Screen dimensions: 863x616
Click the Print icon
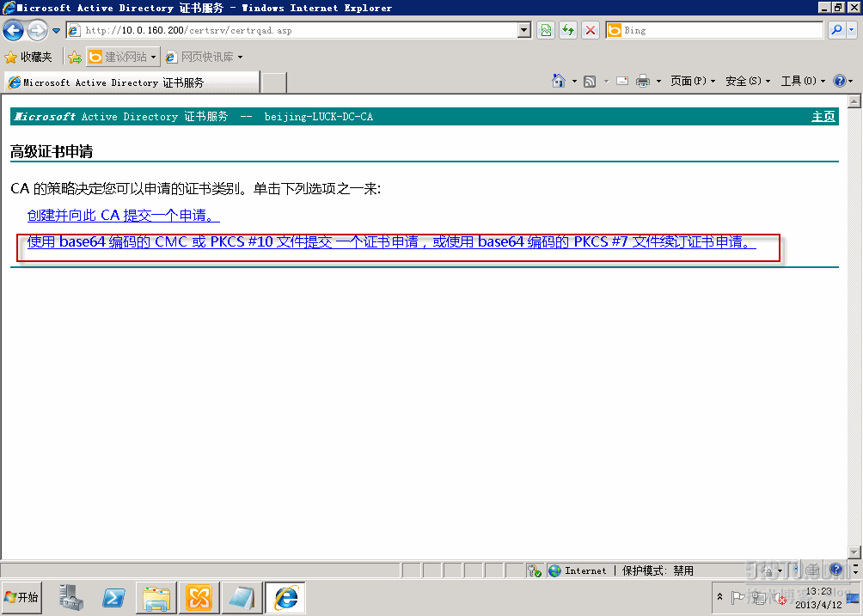[x=642, y=82]
